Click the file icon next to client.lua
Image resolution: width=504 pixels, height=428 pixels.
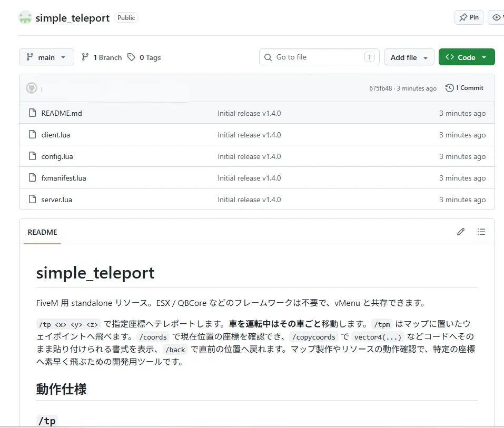click(33, 134)
